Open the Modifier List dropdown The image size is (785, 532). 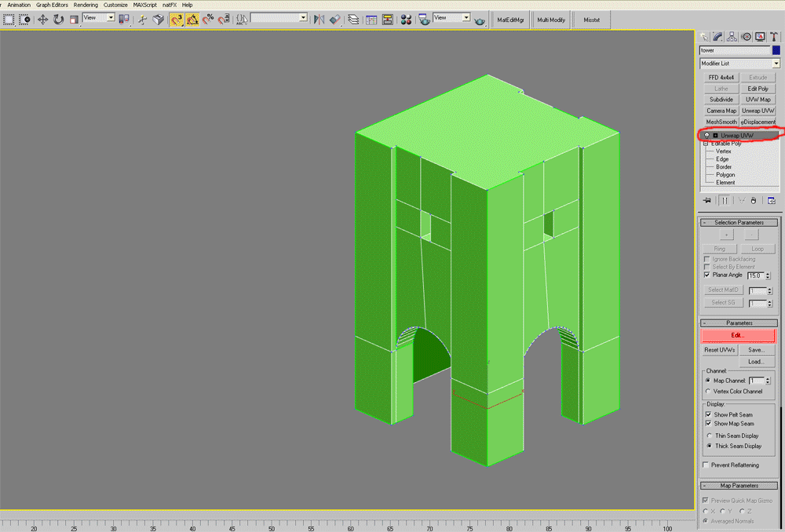(x=776, y=64)
